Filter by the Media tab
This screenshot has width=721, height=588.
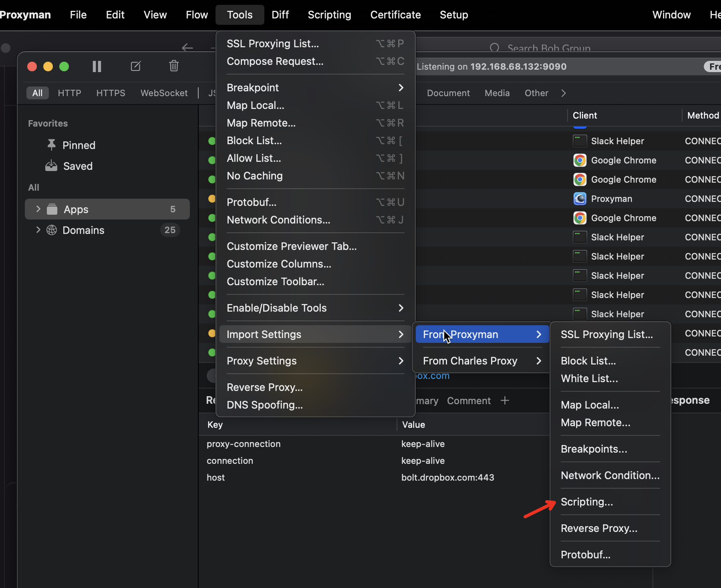(497, 93)
